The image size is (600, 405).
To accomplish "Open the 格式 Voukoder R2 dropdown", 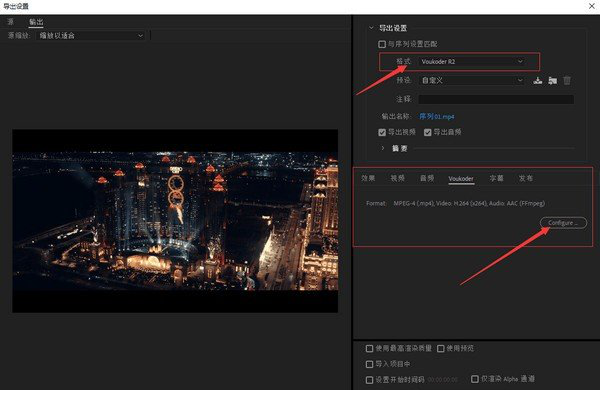I will (471, 61).
